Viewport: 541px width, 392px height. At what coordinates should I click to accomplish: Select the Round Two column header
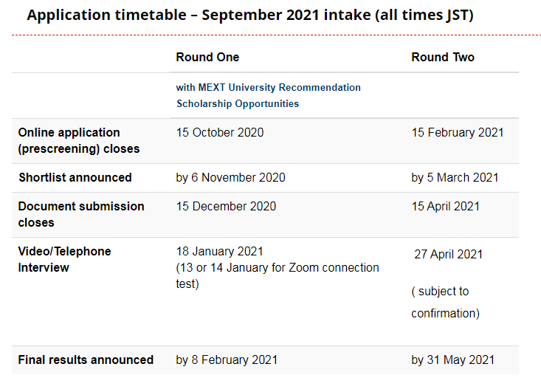coord(443,57)
